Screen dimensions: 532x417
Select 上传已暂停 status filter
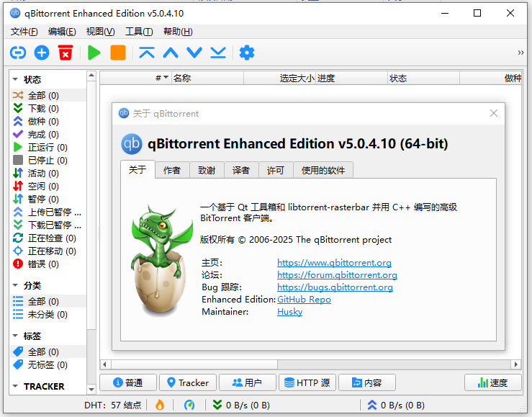[x=48, y=212]
